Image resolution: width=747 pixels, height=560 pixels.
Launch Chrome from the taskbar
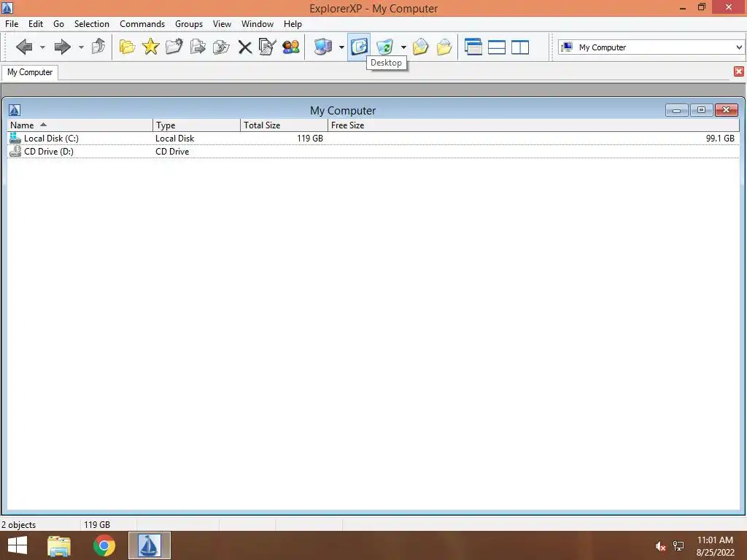(104, 545)
